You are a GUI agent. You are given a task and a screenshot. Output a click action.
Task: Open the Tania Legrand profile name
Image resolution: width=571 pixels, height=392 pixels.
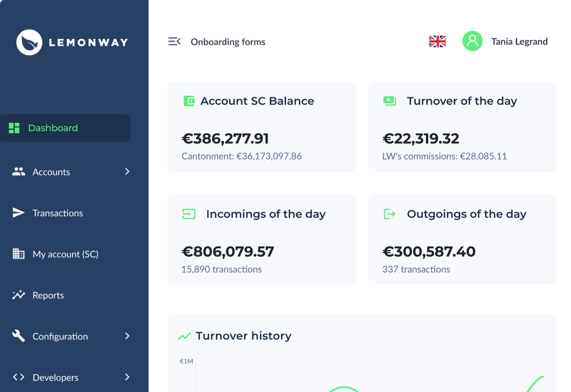pos(519,42)
